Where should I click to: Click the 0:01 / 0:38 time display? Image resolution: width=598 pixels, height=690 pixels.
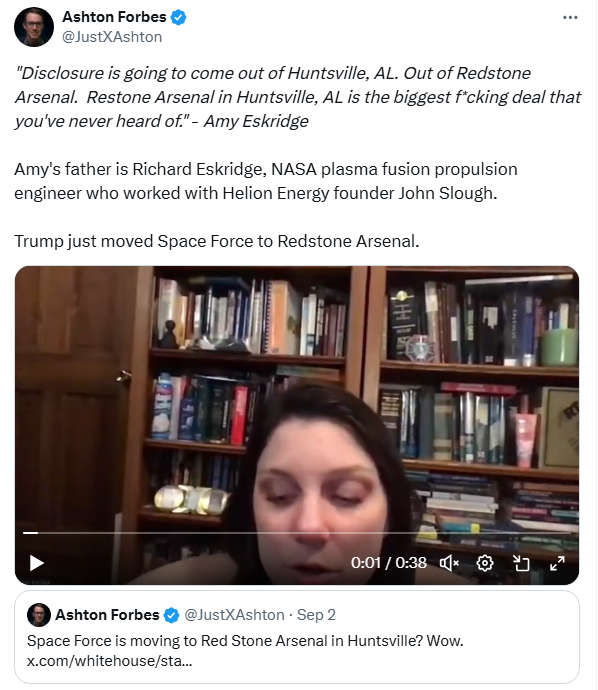tap(389, 563)
